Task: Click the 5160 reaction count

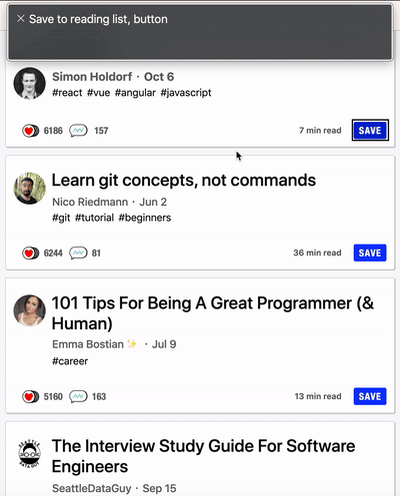Action: click(x=53, y=397)
